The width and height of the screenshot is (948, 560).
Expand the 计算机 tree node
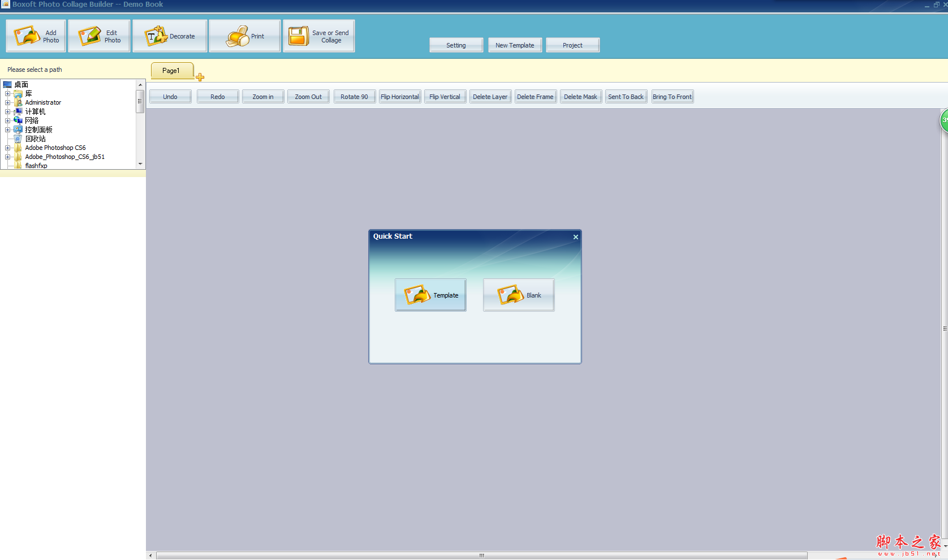point(7,112)
